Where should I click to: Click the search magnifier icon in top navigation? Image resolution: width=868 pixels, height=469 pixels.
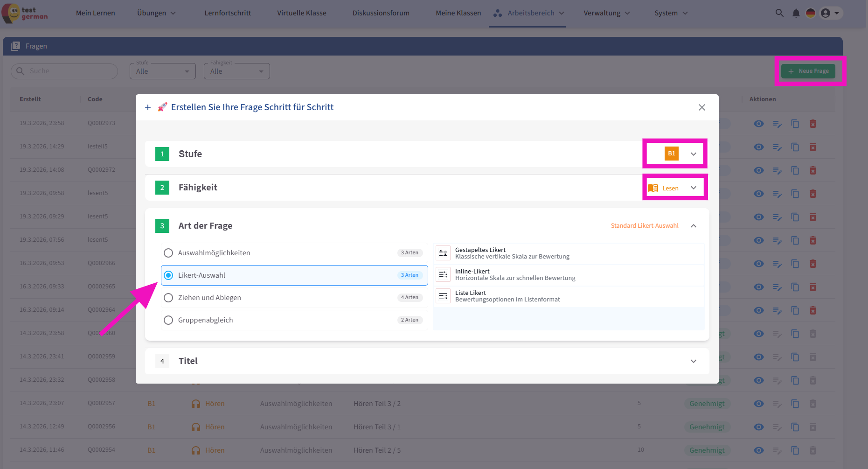pos(779,13)
